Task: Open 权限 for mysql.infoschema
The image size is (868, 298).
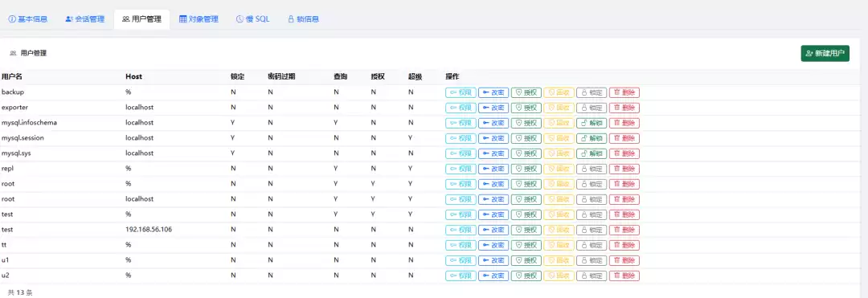Action: (x=461, y=123)
